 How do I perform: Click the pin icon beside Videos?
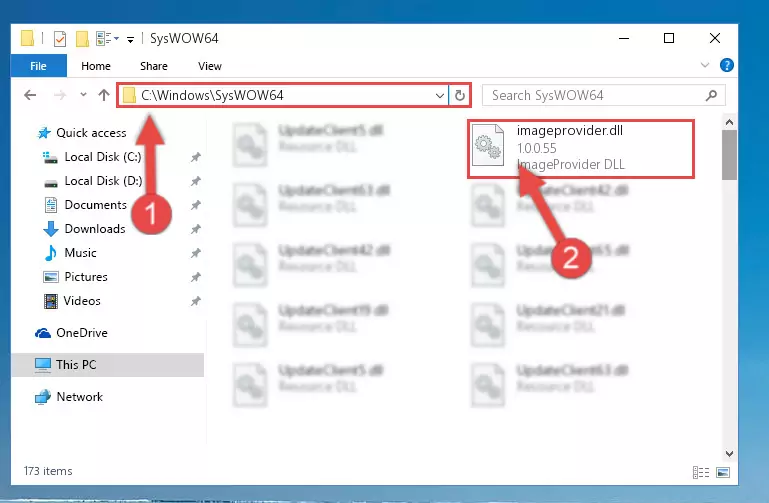coord(195,301)
